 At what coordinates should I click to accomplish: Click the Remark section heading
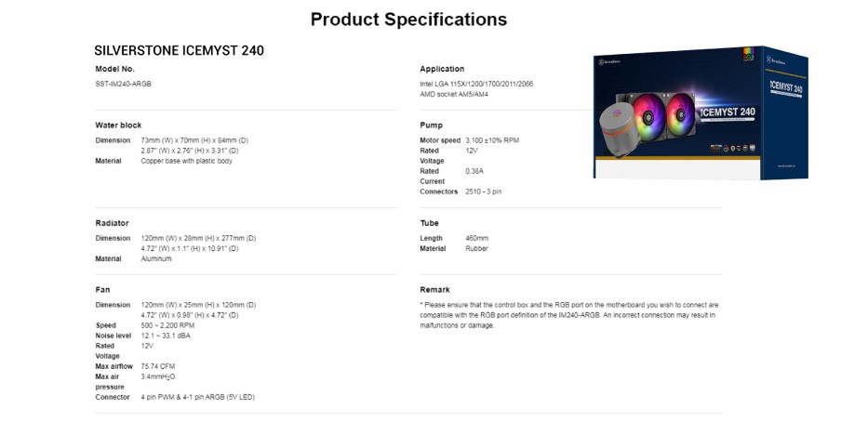point(434,290)
